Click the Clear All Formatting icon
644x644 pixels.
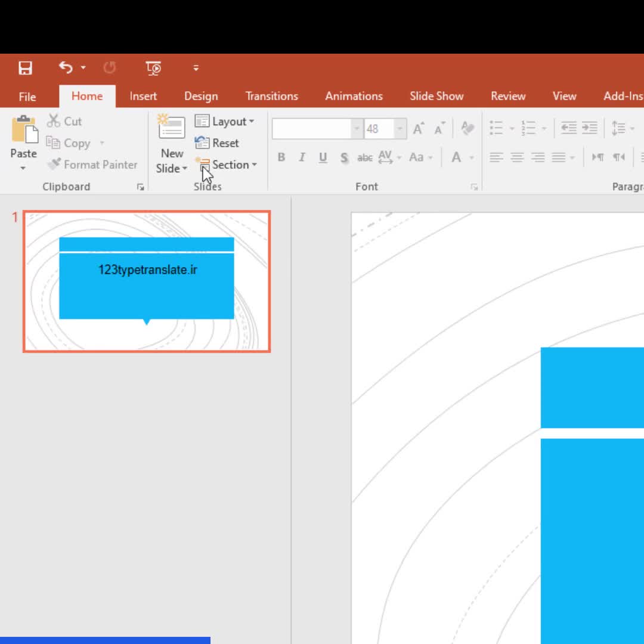tap(467, 128)
